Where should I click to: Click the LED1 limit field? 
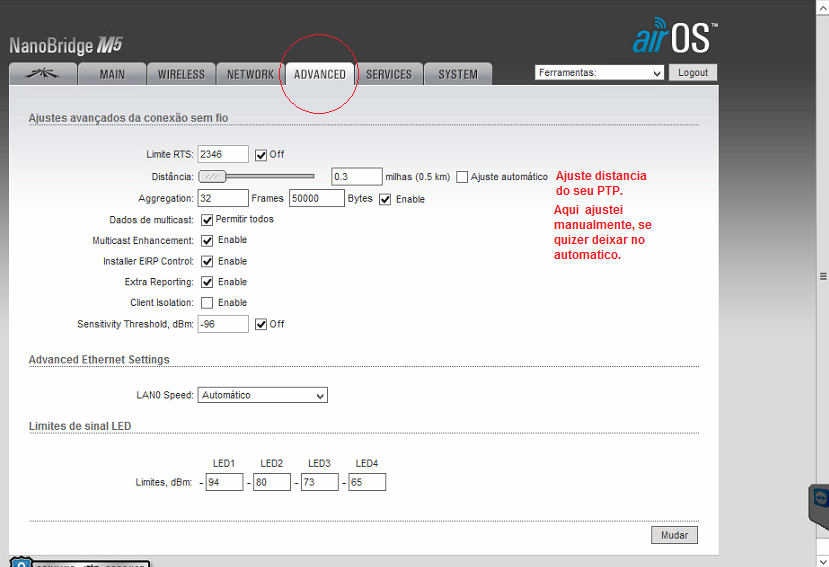pos(224,482)
